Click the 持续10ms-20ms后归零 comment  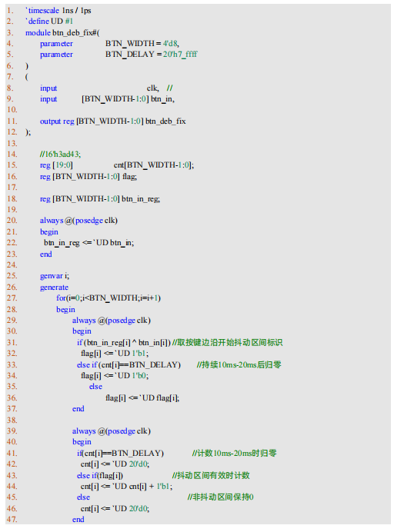(239, 365)
